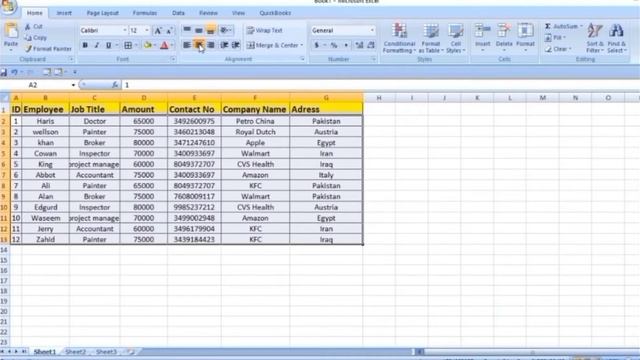Switch to the Page Layout tab
Screen dimensions: 640x360
(x=102, y=13)
